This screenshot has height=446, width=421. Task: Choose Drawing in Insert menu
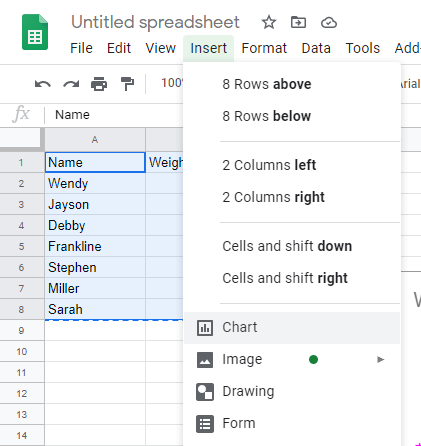292,391
